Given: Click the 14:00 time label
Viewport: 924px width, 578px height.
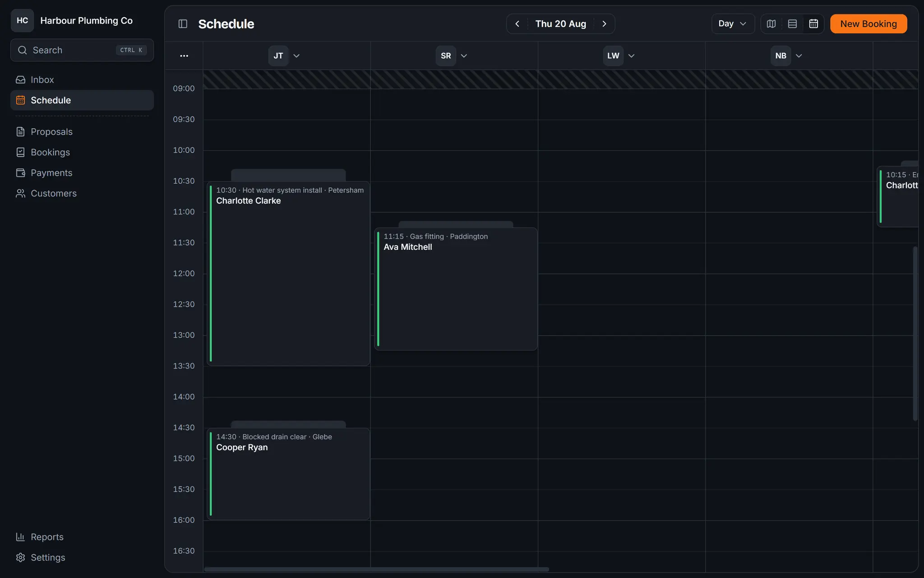Looking at the screenshot, I should pos(184,397).
